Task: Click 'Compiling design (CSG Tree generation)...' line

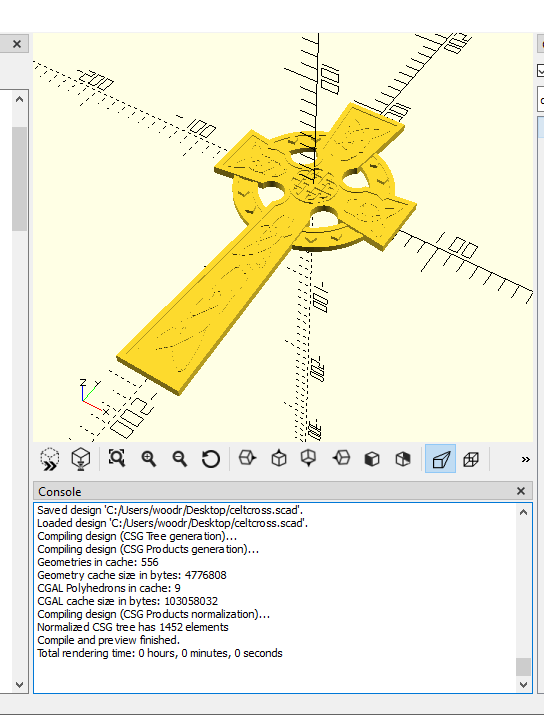Action: click(137, 536)
